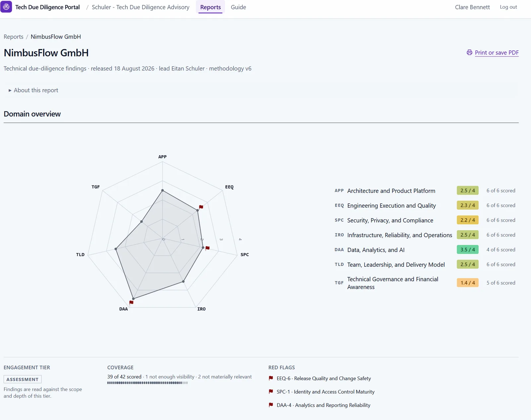This screenshot has width=531, height=420.
Task: Click SPC-1 Identity and Access Control Maturity
Action: tap(326, 391)
